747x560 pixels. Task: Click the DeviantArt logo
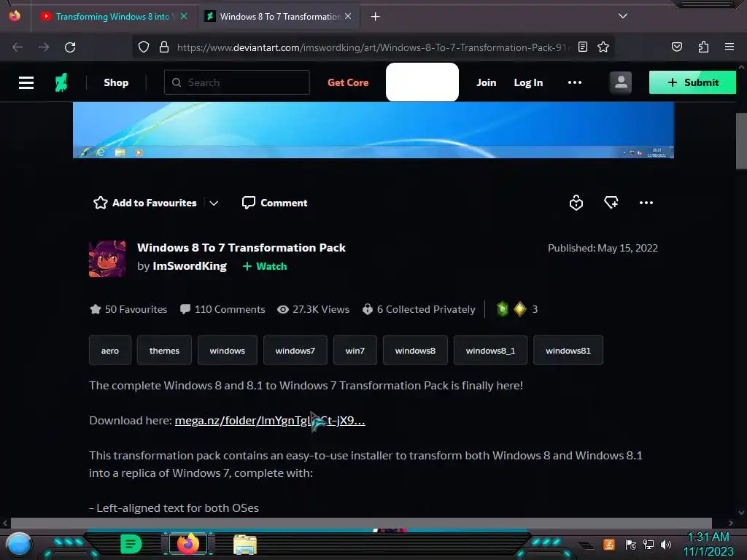pos(61,82)
